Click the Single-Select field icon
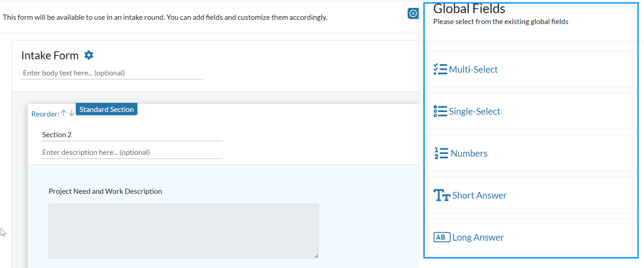 tap(440, 111)
